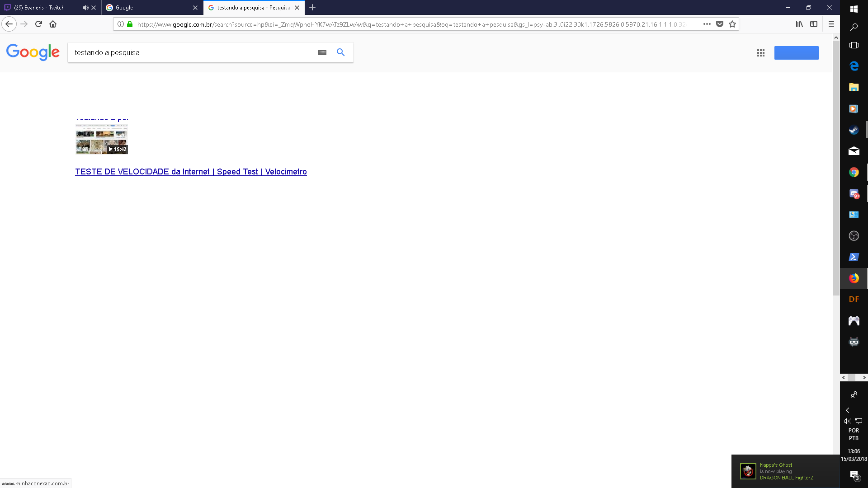The width and height of the screenshot is (868, 488).
Task: Open the Firefox Library icon
Action: (799, 24)
